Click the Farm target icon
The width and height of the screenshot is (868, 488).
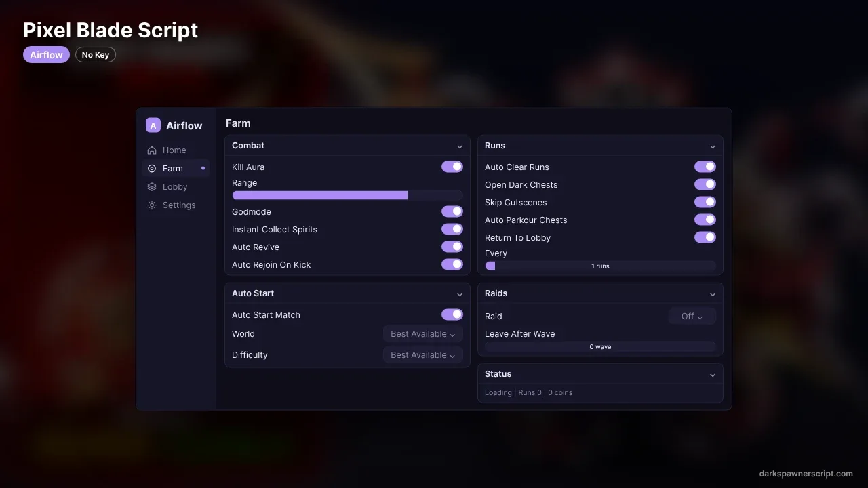coord(152,169)
